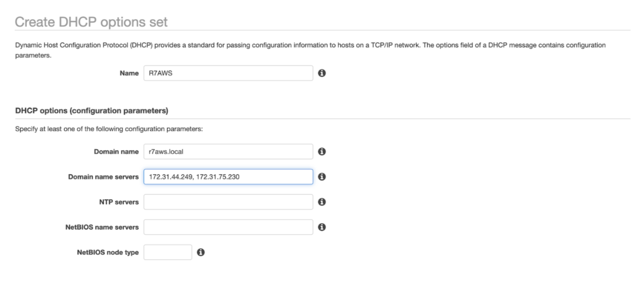Click the "Domain name servers" label
The width and height of the screenshot is (644, 282).
(x=103, y=177)
